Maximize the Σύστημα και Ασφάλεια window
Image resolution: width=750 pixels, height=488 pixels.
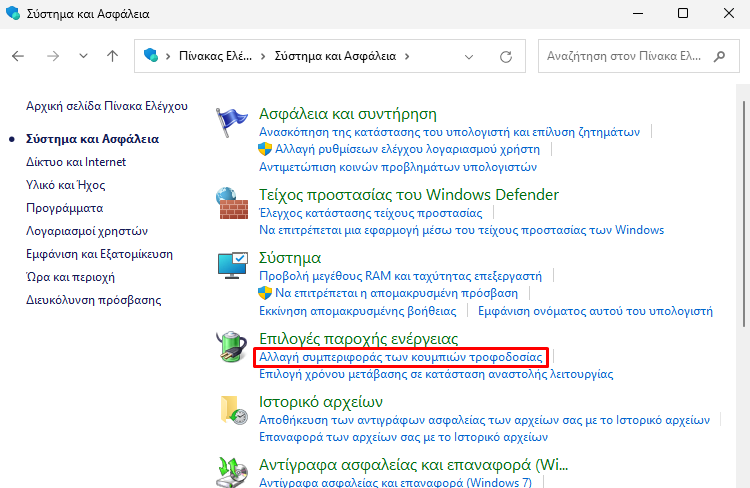point(683,13)
